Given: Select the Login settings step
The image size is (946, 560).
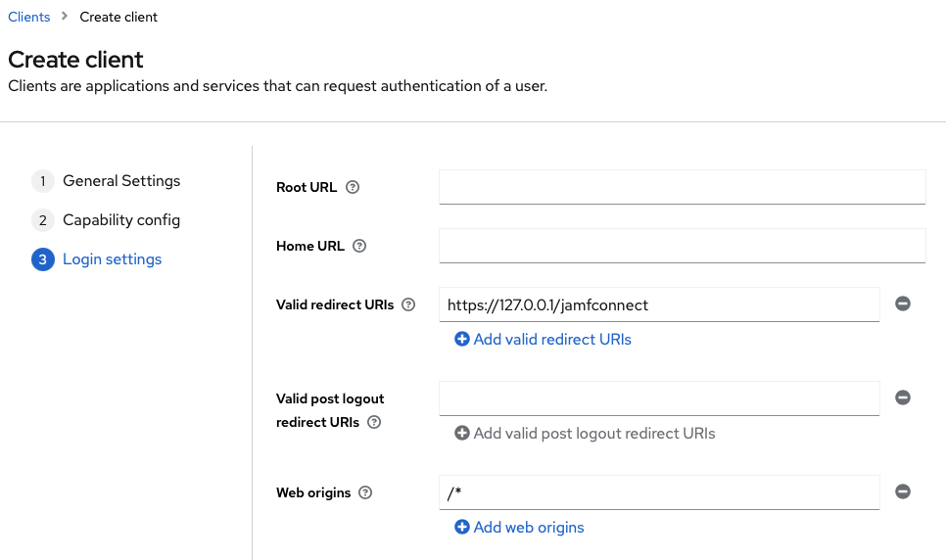Looking at the screenshot, I should [x=97, y=259].
